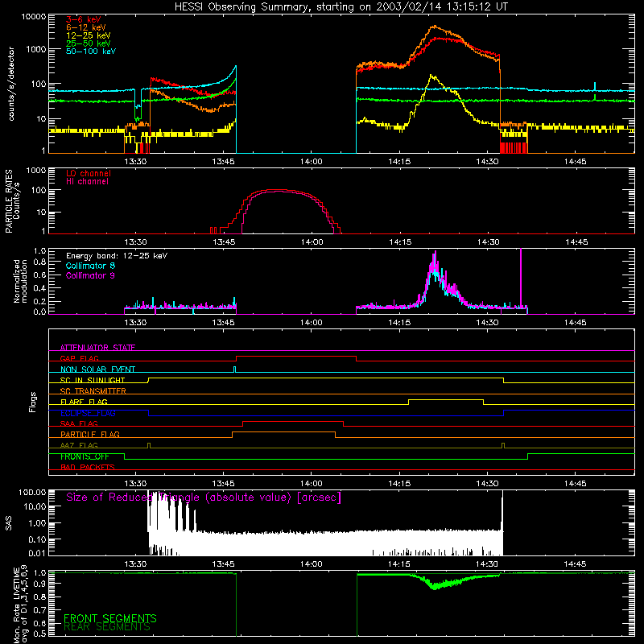Click the Normalized modulation axis label
Screen dimensions: 644x644
20,281
